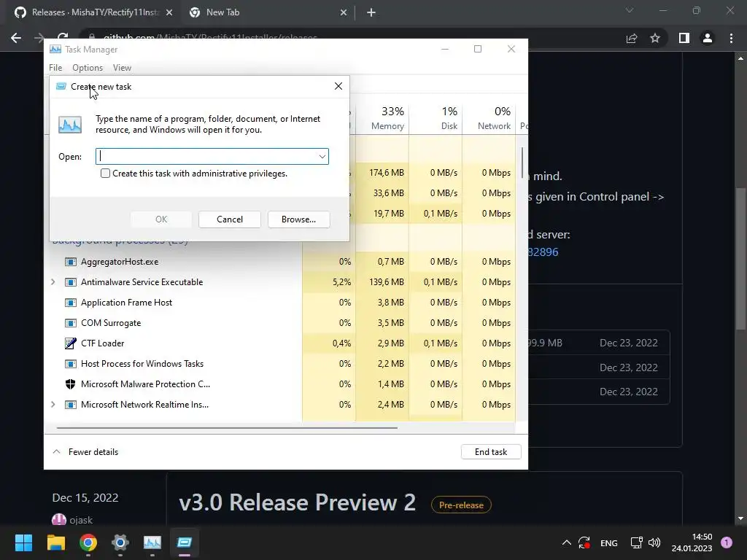The width and height of the screenshot is (747, 560).
Task: Open Chrome three-dot menu
Action: point(731,38)
